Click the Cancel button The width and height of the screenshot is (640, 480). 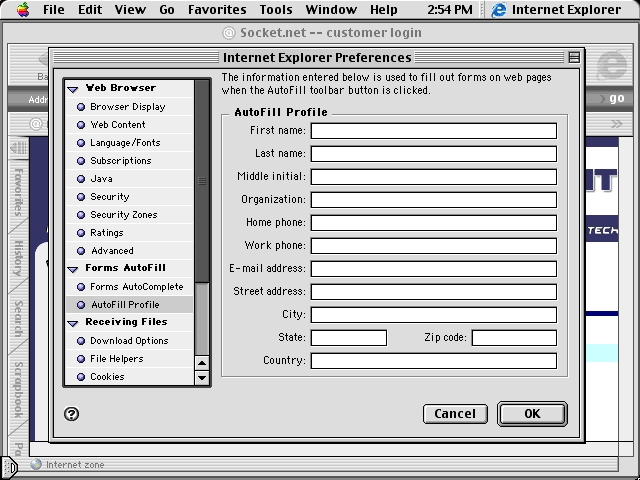(x=455, y=414)
